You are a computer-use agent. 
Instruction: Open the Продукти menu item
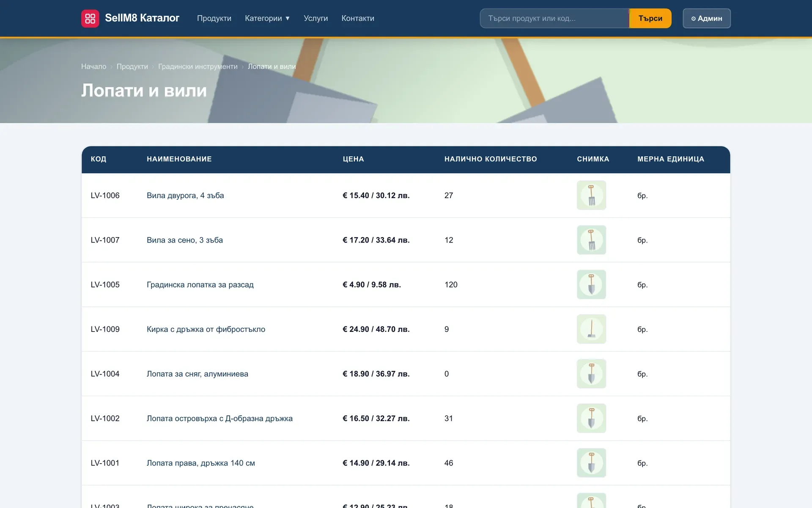click(x=214, y=18)
